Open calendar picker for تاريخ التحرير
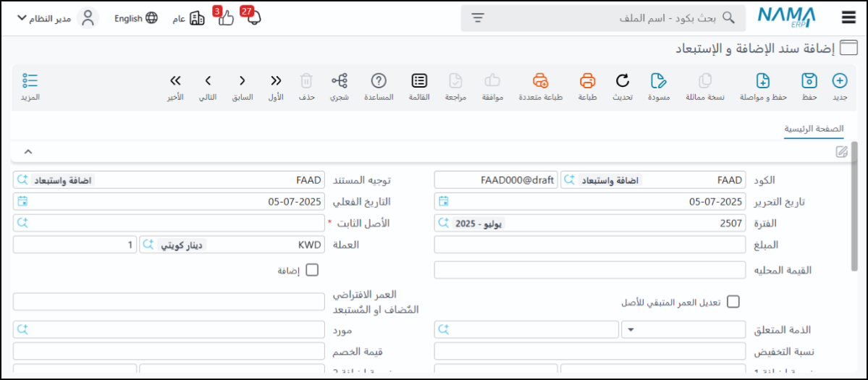This screenshot has width=868, height=380. tap(444, 201)
